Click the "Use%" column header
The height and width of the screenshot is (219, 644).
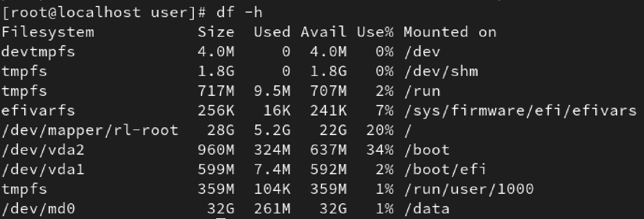point(375,32)
